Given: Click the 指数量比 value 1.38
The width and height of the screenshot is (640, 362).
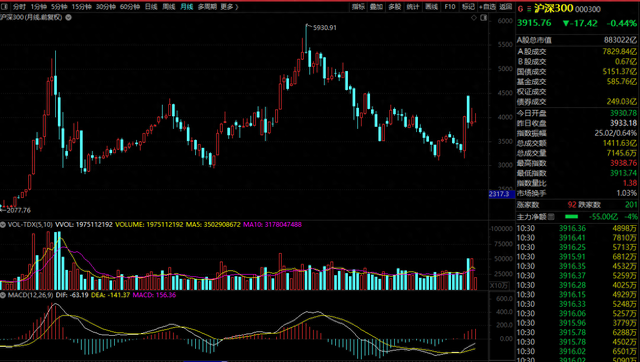Looking at the screenshot, I should pos(630,183).
